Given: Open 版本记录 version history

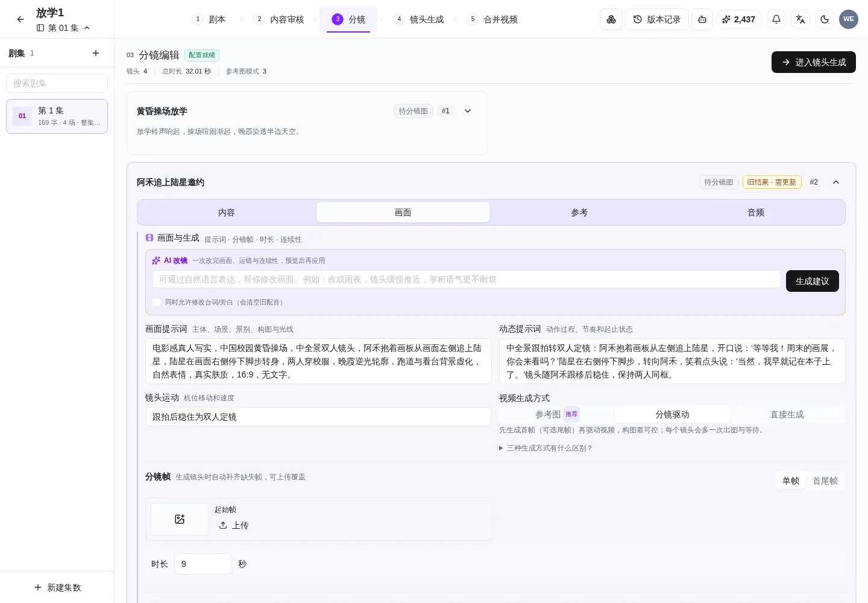Looking at the screenshot, I should point(657,19).
